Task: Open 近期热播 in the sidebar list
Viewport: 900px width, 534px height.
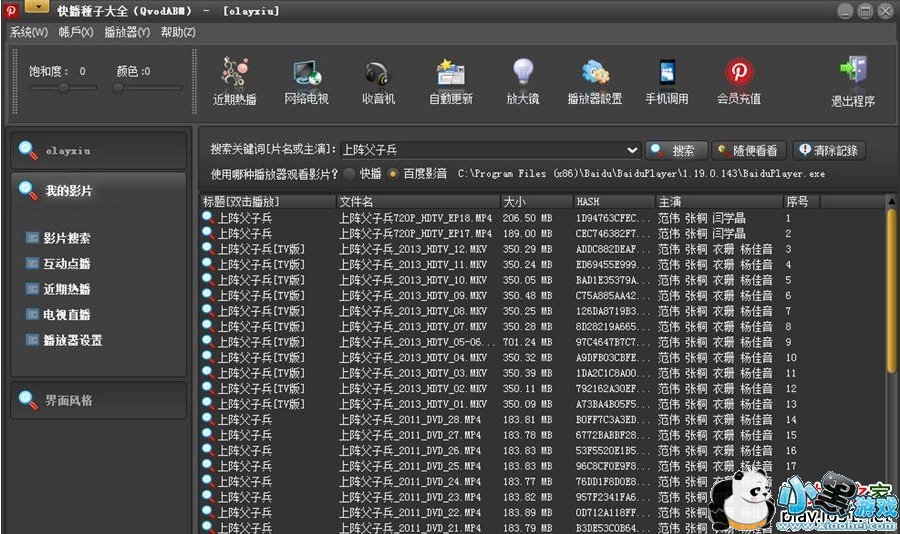Action: 67,289
